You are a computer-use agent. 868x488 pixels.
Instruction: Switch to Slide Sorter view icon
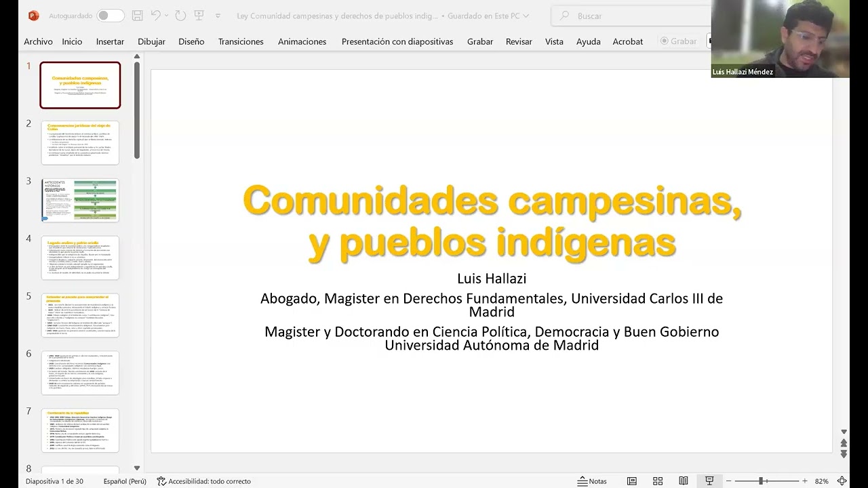point(658,481)
